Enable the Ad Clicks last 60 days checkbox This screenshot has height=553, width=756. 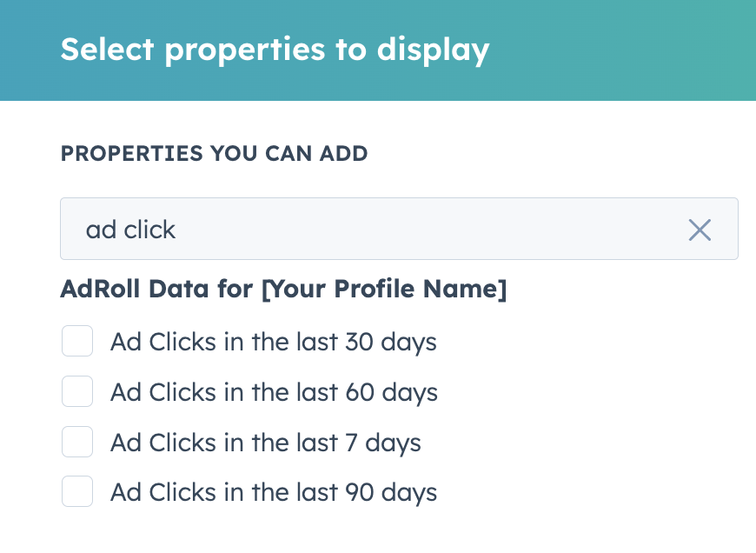77,392
